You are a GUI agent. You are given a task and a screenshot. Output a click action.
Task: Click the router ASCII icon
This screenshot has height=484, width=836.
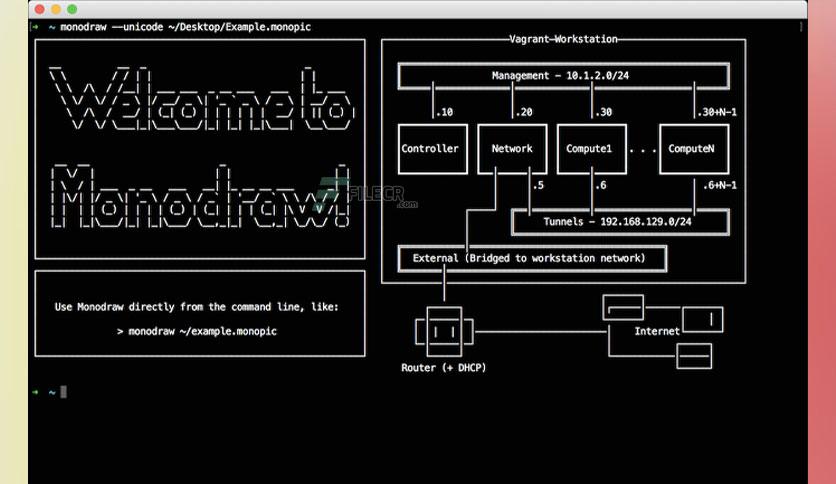[444, 332]
